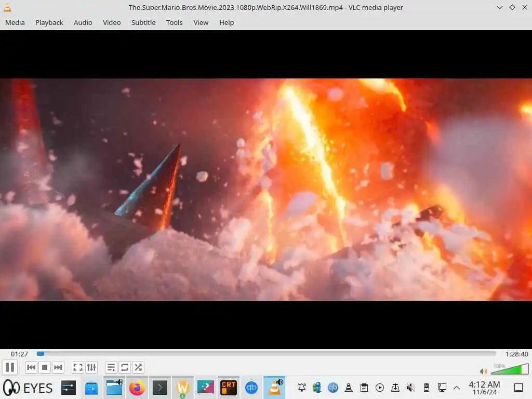Skip to next media in playlist

pyautogui.click(x=58, y=367)
